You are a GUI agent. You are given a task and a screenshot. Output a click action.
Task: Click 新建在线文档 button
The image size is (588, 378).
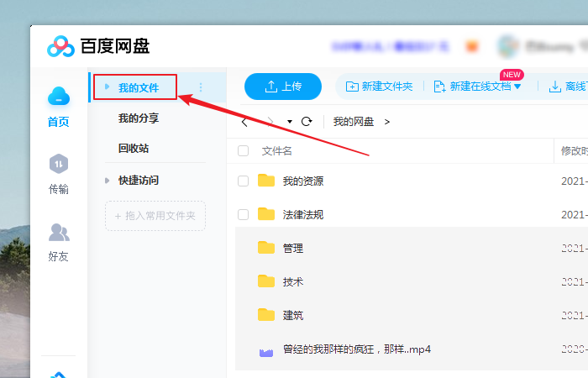click(472, 87)
